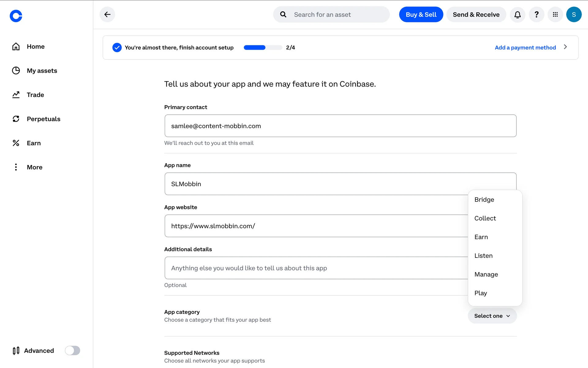The width and height of the screenshot is (588, 368).
Task: Toggle the Advanced mode switch
Action: [x=72, y=351]
